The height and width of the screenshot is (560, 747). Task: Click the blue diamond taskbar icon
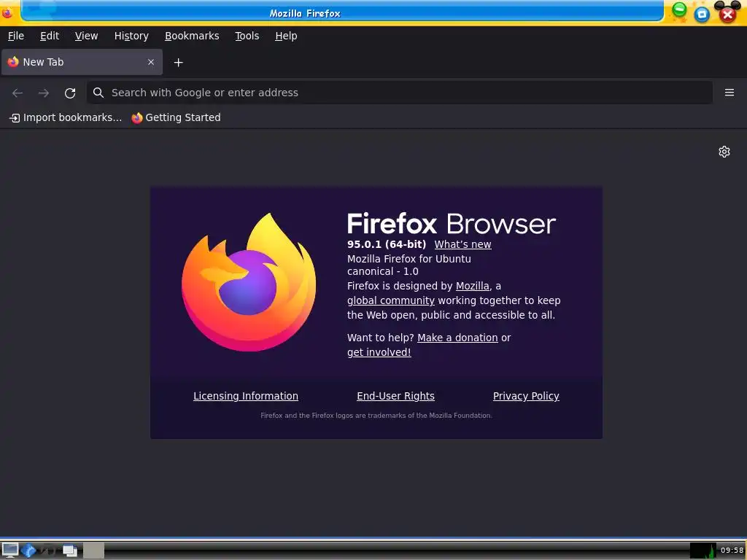pyautogui.click(x=28, y=551)
